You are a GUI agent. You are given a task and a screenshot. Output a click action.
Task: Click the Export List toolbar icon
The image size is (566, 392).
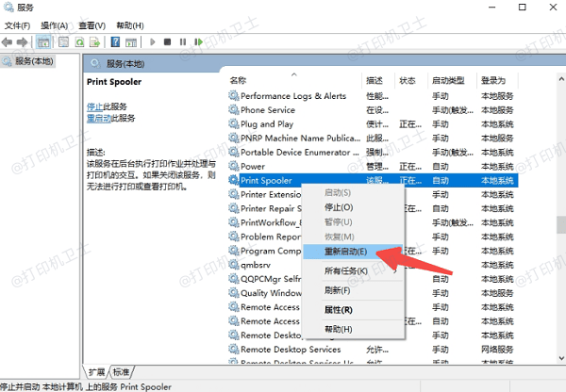click(x=96, y=41)
